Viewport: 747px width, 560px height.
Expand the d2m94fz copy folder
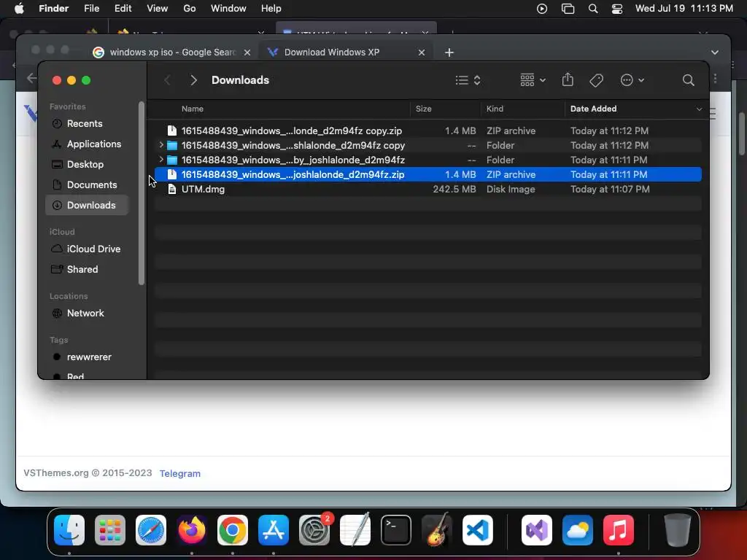pos(161,145)
